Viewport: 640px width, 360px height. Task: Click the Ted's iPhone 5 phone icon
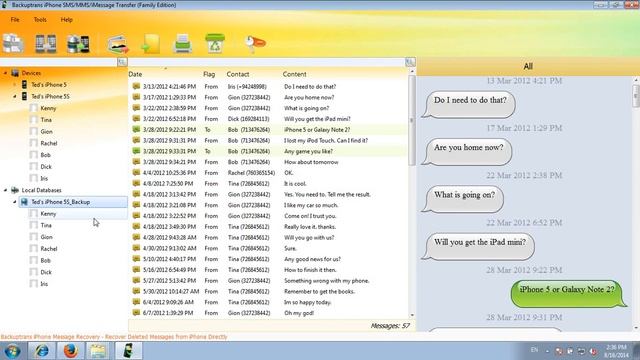[x=24, y=84]
